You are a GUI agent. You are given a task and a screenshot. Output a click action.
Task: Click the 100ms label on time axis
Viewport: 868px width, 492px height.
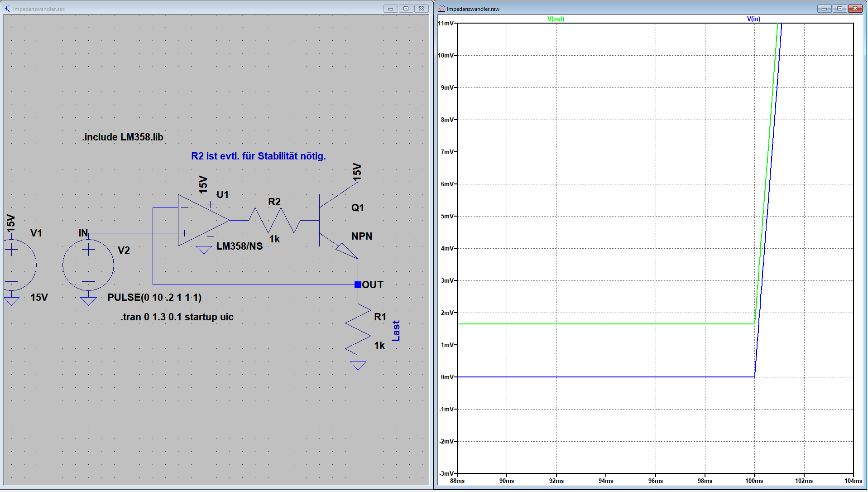coord(754,481)
